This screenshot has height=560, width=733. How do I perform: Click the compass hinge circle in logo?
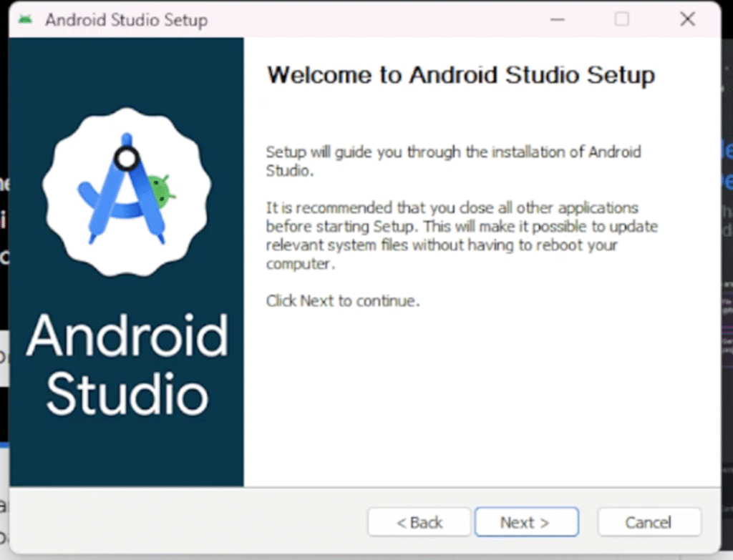click(x=127, y=158)
